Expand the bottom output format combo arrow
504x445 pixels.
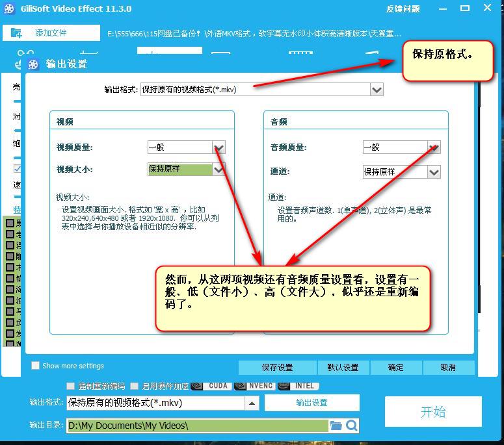252,403
